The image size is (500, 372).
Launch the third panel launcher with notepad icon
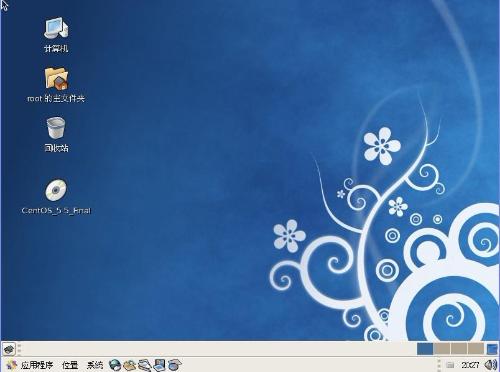pos(145,365)
